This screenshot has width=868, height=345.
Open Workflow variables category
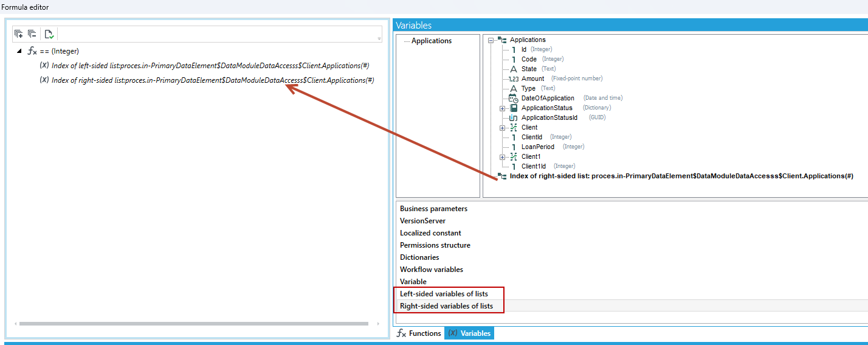[431, 270]
